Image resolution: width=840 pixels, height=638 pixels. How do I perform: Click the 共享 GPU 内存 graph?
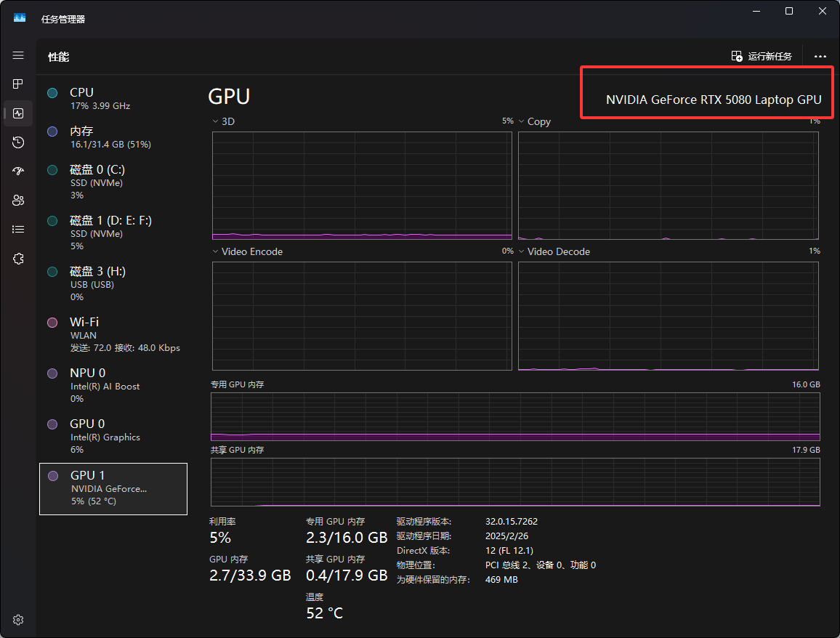coord(515,482)
